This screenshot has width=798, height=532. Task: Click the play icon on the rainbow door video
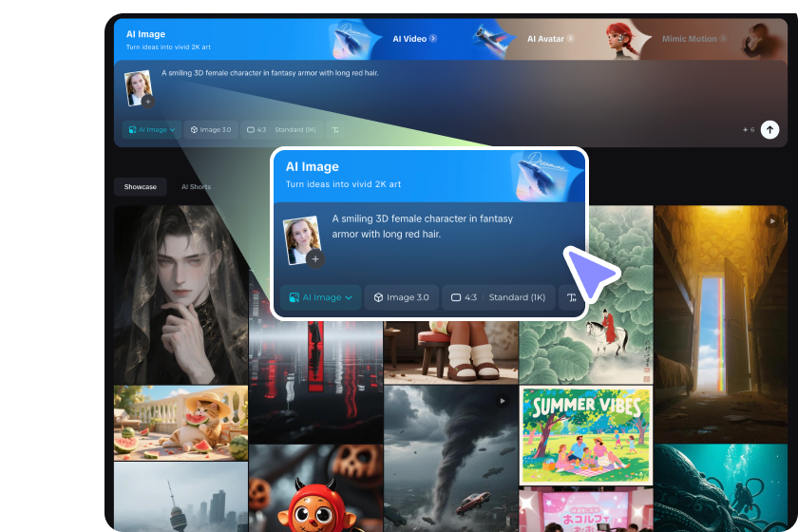(772, 221)
